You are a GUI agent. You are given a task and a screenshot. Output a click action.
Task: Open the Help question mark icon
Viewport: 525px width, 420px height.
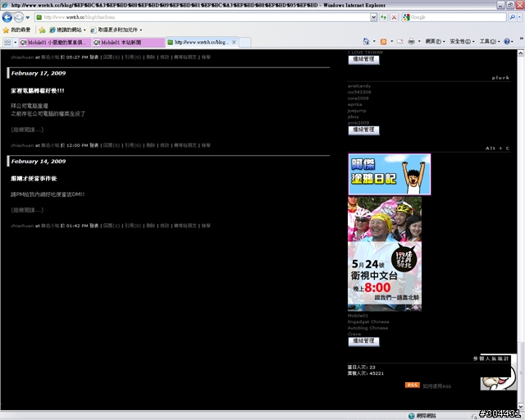[507, 41]
